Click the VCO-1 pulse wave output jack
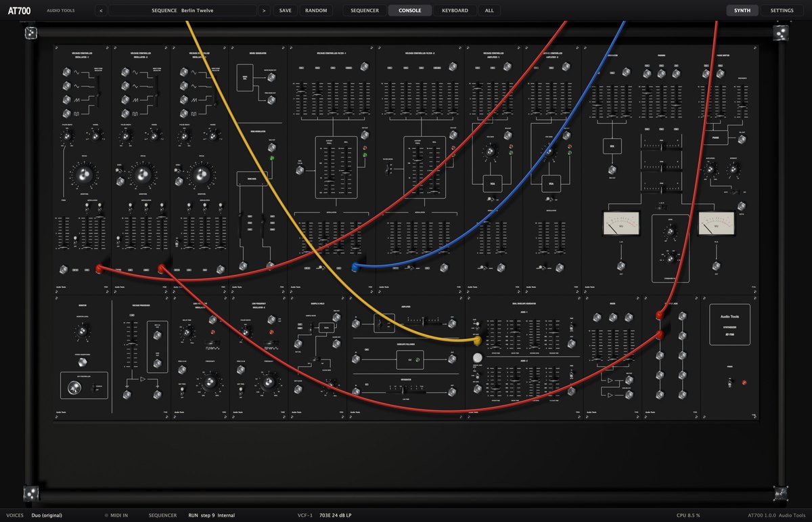This screenshot has width=812, height=522. tap(66, 113)
